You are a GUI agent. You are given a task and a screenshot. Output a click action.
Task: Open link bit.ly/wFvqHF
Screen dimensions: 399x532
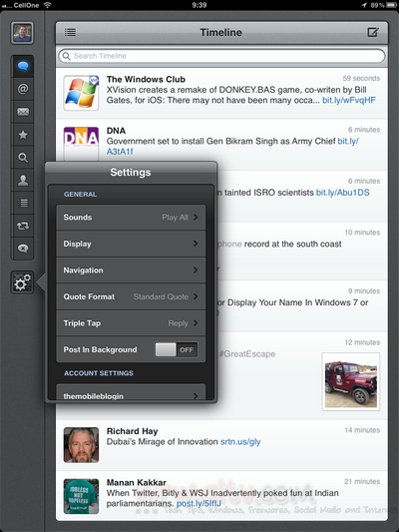coord(349,100)
